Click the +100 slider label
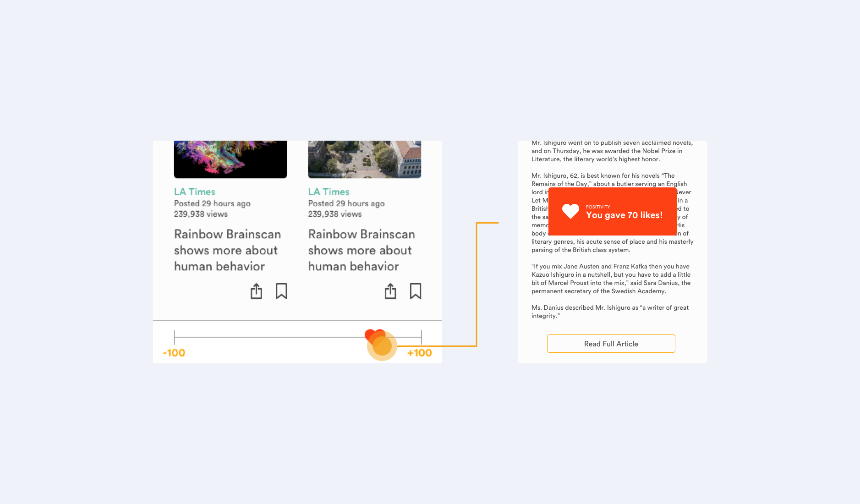 (x=419, y=353)
